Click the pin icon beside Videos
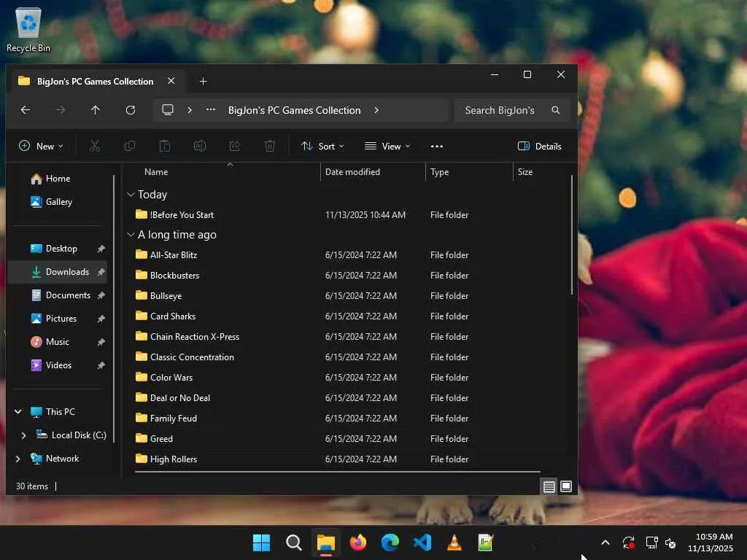747x560 pixels. 101,365
